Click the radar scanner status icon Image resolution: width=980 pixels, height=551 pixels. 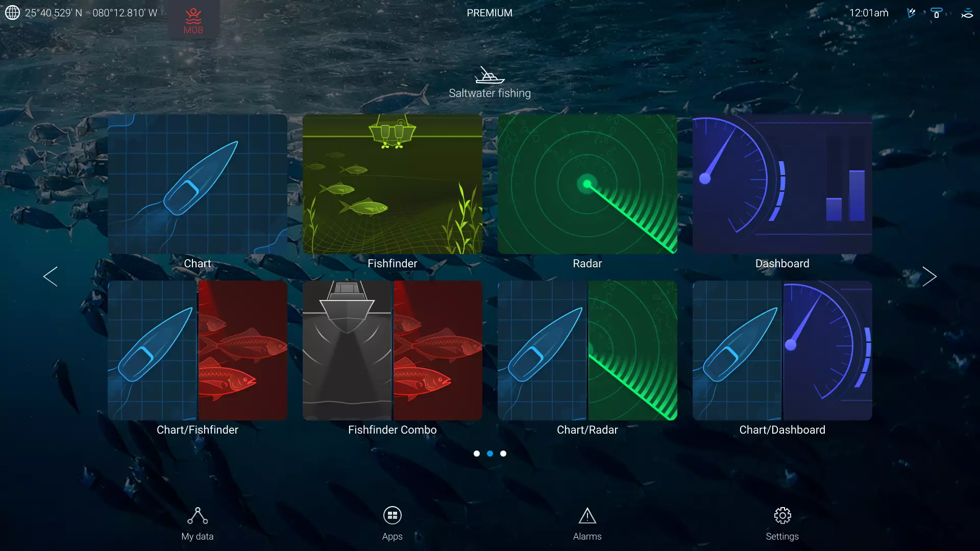tap(937, 13)
